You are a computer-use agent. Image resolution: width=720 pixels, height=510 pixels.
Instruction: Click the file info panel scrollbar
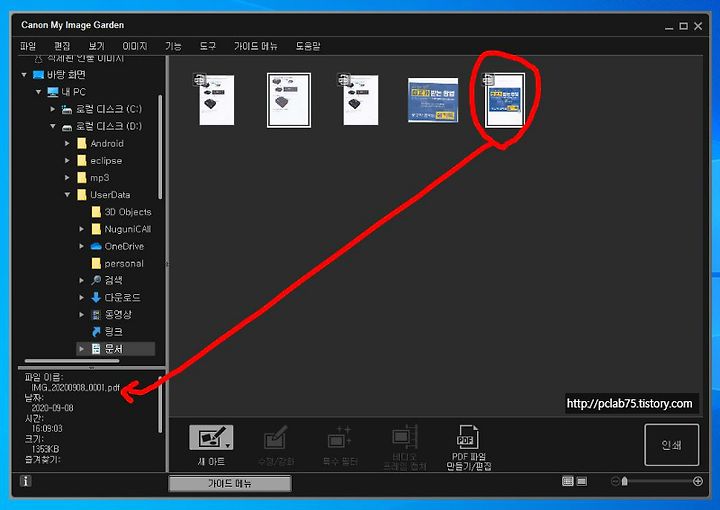coord(160,404)
